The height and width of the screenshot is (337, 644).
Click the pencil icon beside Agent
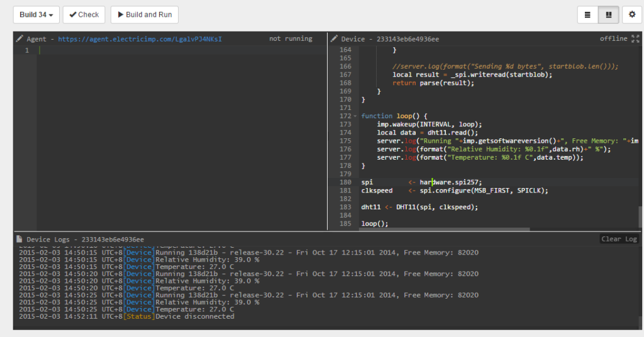pyautogui.click(x=19, y=38)
